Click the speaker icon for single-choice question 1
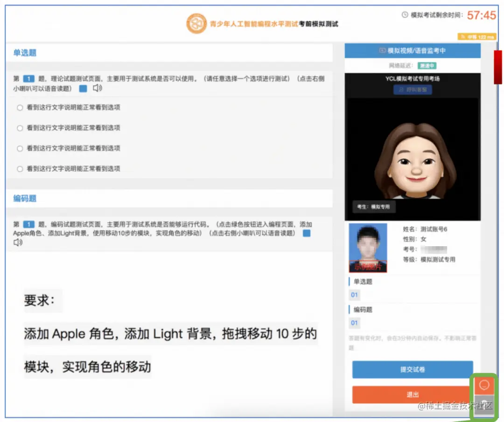 click(x=98, y=88)
